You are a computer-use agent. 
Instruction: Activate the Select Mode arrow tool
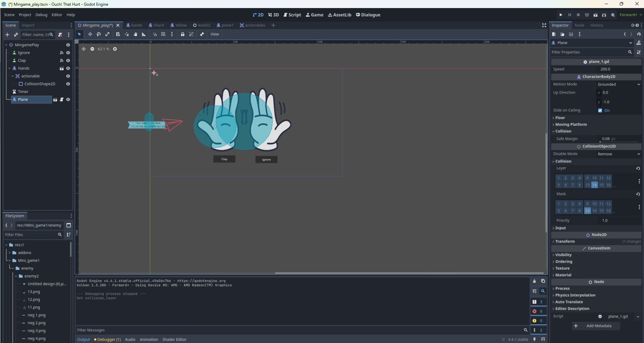(79, 34)
